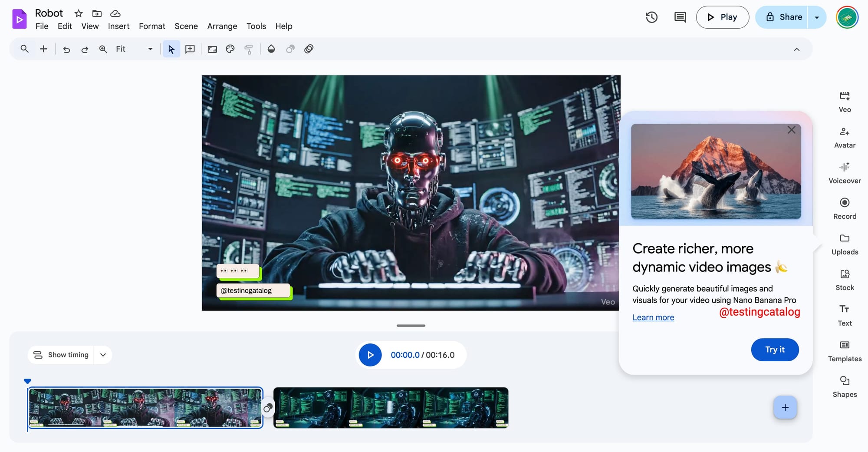Open the Stock media panel

(x=844, y=279)
